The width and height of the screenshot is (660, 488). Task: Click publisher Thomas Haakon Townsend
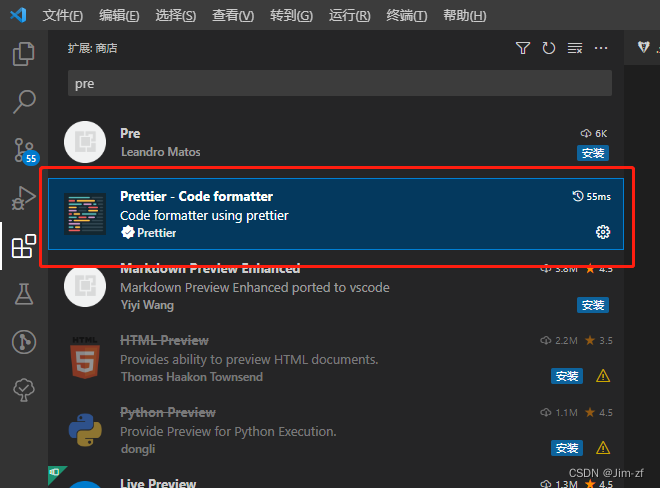click(x=192, y=377)
